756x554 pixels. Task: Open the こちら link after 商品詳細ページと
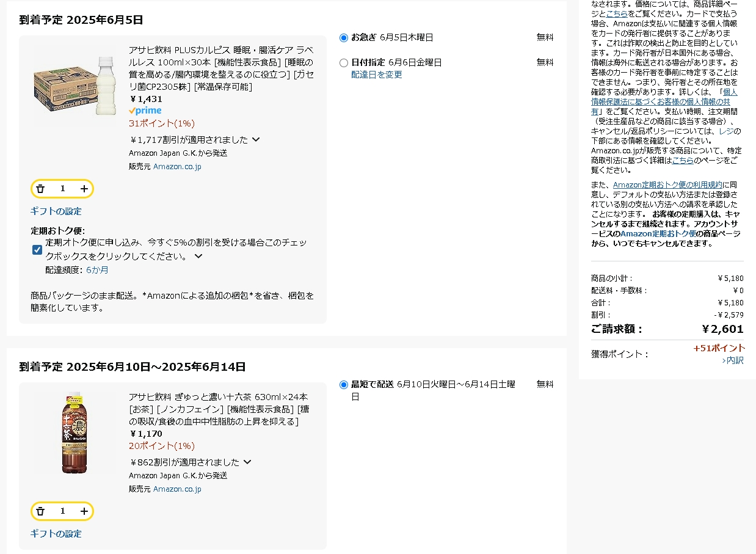pyautogui.click(x=617, y=13)
